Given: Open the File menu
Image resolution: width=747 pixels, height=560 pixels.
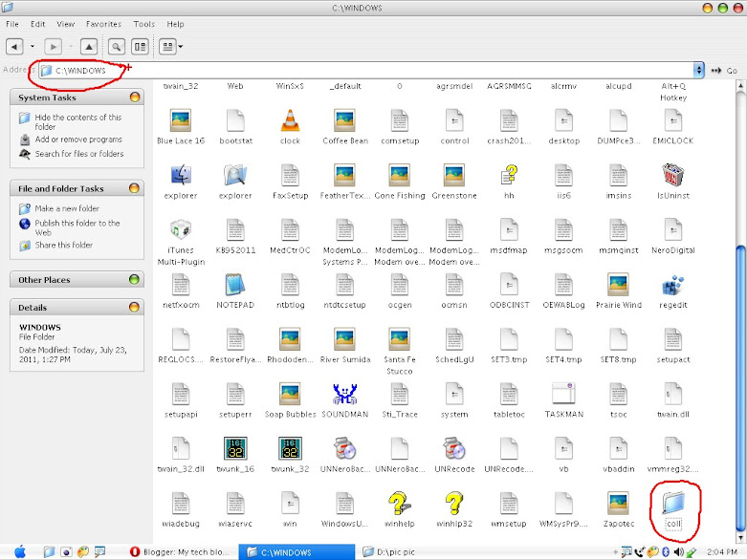Looking at the screenshot, I should (x=12, y=24).
